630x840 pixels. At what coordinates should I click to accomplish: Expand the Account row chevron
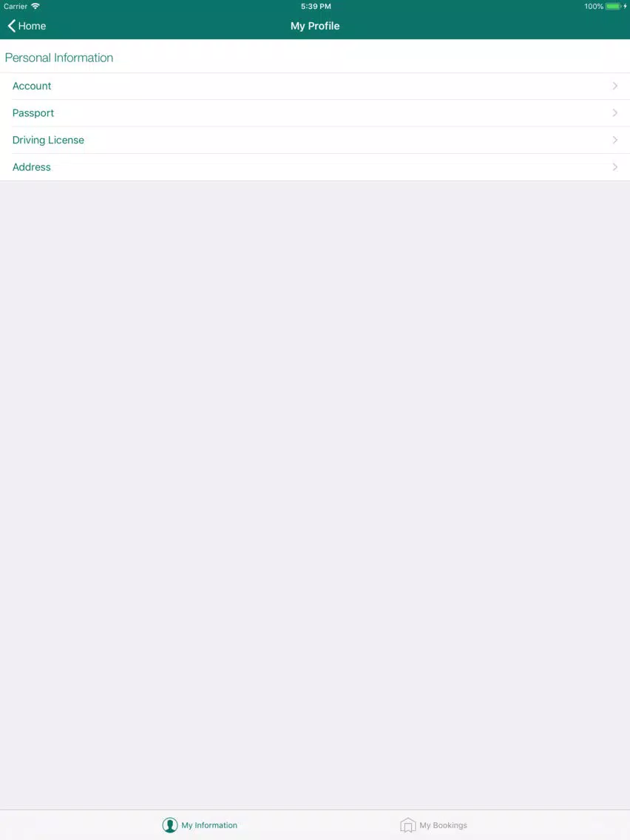(615, 86)
